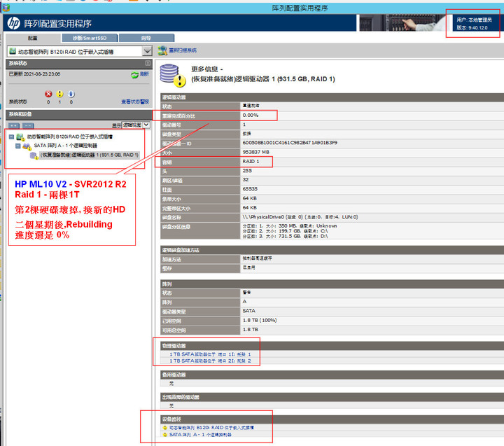Switch to the 诊断/SmartSSD tab
This screenshot has width=504, height=446.
pyautogui.click(x=90, y=38)
